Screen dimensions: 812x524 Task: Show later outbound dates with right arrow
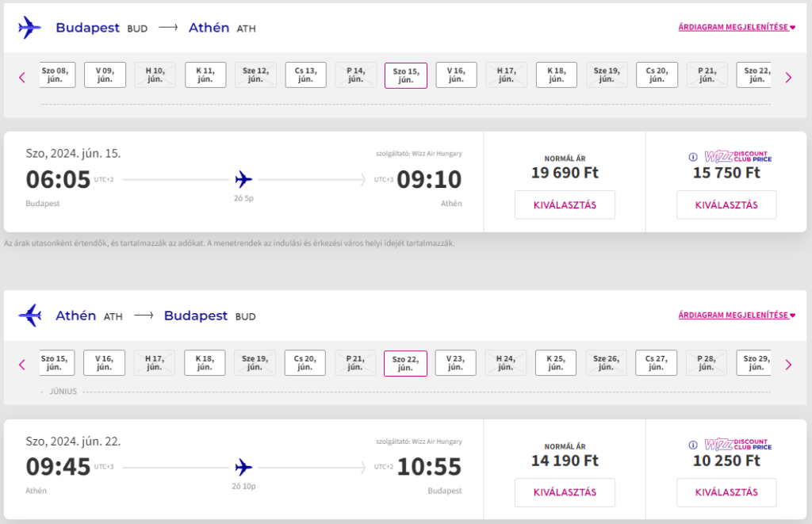pos(788,78)
